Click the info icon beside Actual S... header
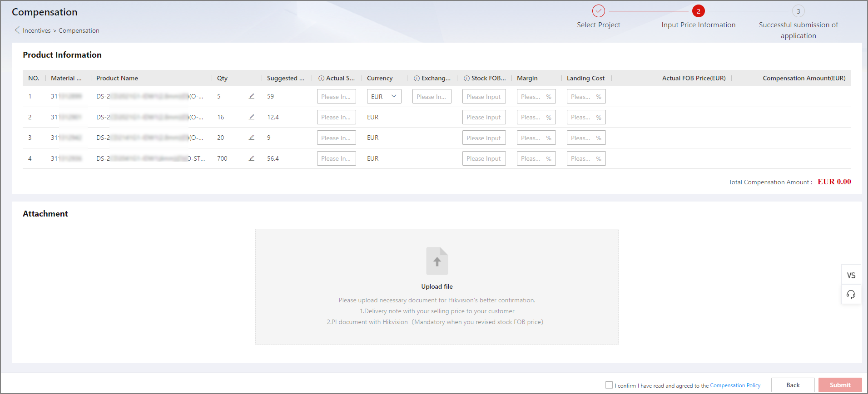This screenshot has height=394, width=868. pos(322,78)
